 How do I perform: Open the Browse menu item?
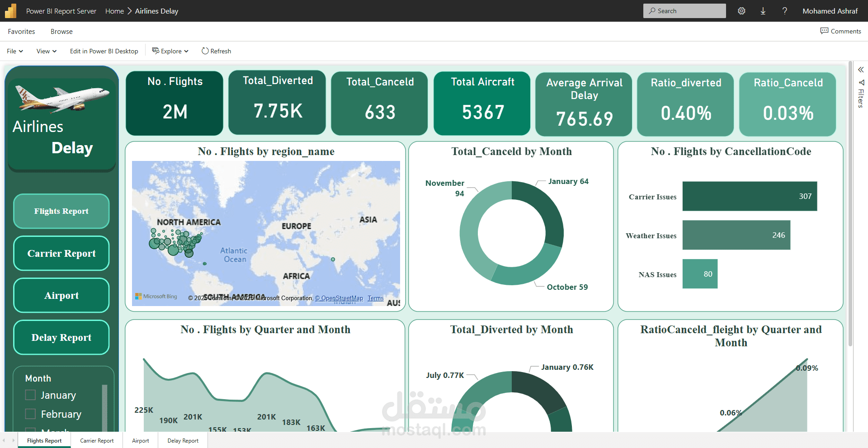(x=61, y=32)
